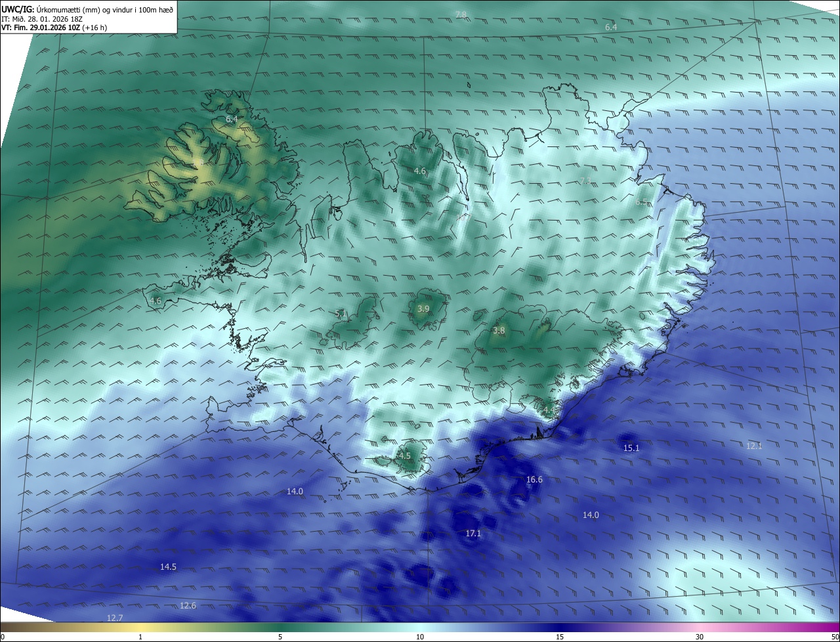This screenshot has height=642, width=840.
Task: Click the 17.1 precipitation value on the map
Action: [x=473, y=534]
